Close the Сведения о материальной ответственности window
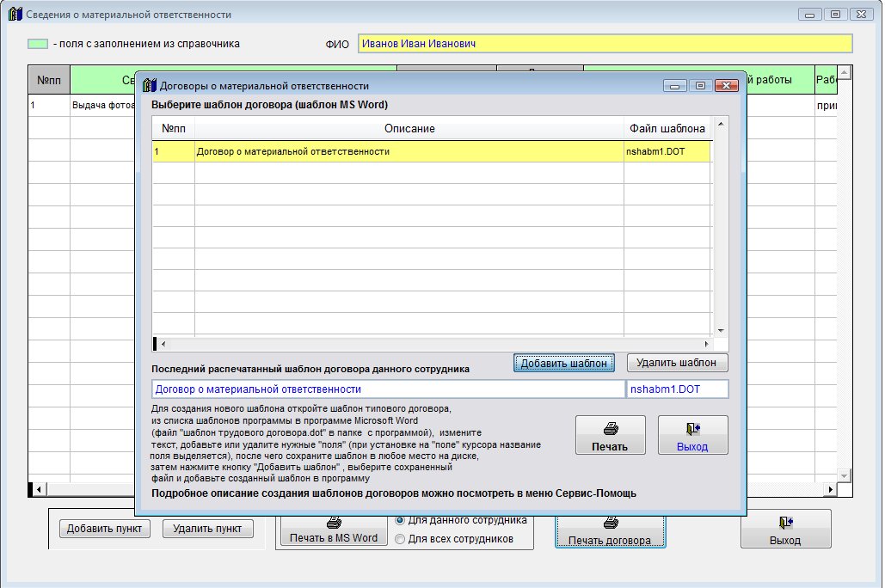Screen dimensions: 885x588 click(x=862, y=15)
